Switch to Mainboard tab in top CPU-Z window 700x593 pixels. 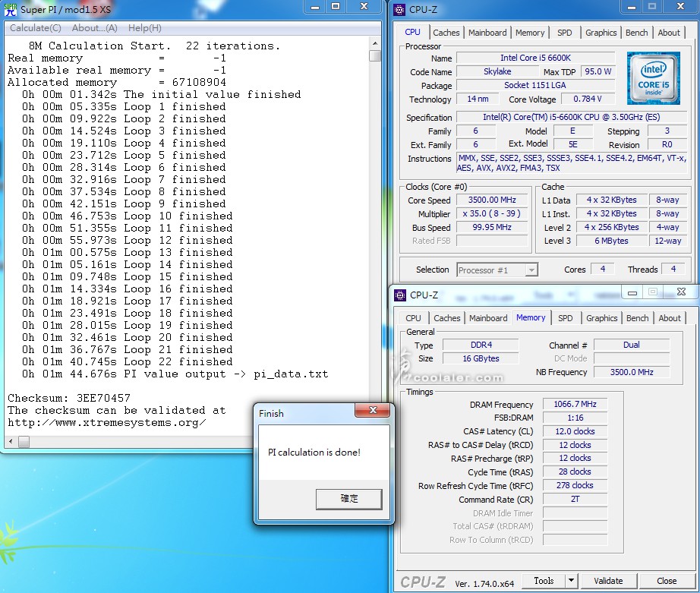coord(487,33)
